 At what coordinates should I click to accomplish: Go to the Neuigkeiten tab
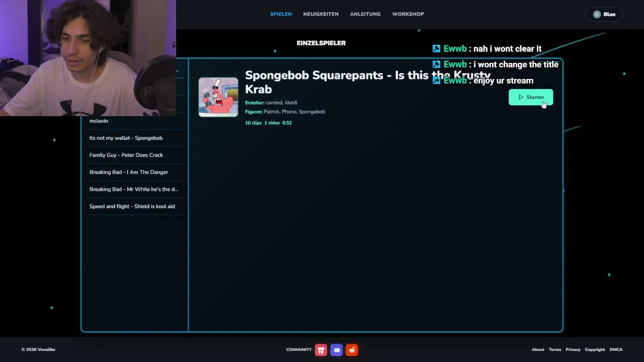click(x=320, y=14)
